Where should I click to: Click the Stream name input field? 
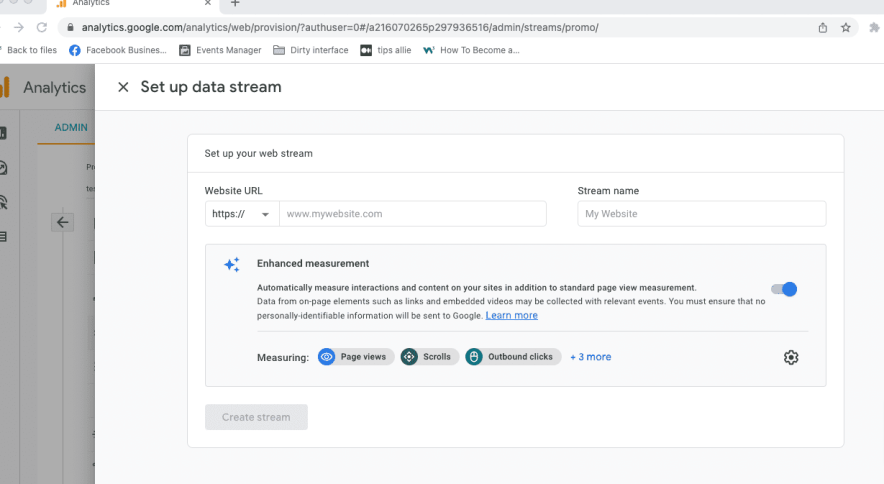[701, 214]
